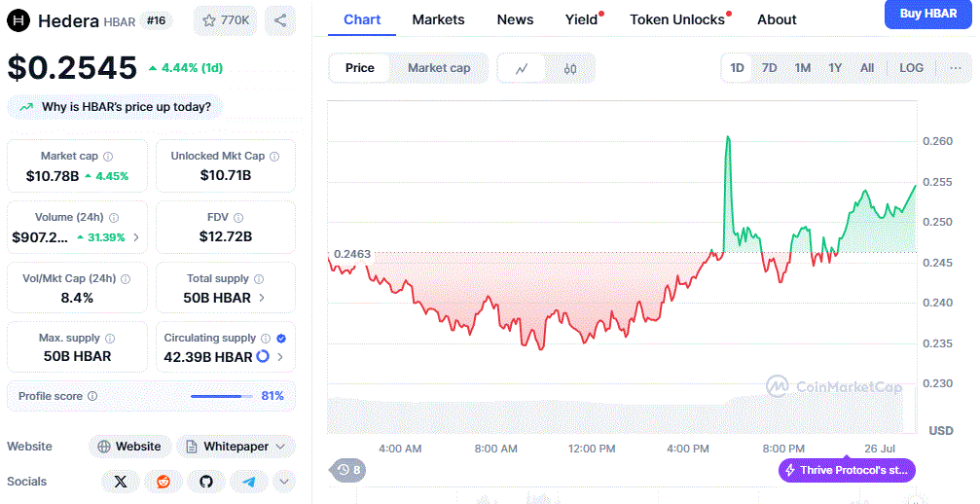The height and width of the screenshot is (504, 980).
Task: Click Market cap info icon
Action: pyautogui.click(x=108, y=156)
